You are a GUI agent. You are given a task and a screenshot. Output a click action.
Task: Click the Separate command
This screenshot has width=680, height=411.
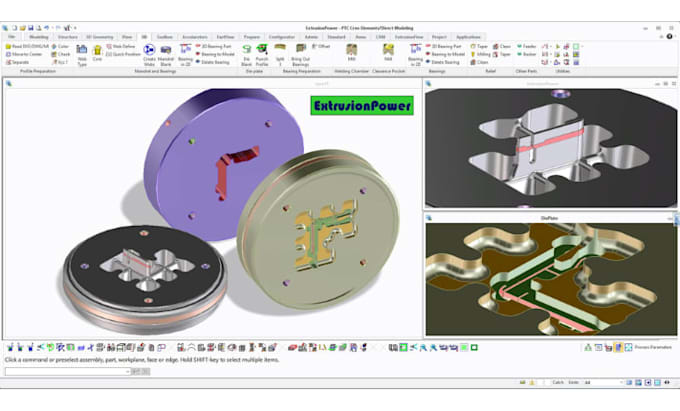[x=17, y=62]
